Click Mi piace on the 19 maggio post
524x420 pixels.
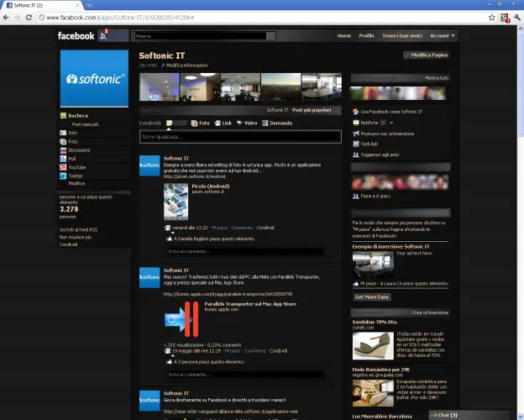point(233,351)
